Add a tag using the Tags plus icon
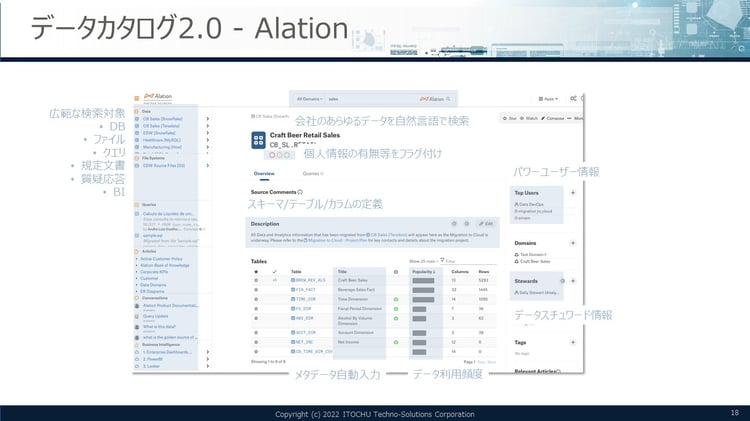Image resolution: width=750 pixels, height=421 pixels. coord(572,342)
